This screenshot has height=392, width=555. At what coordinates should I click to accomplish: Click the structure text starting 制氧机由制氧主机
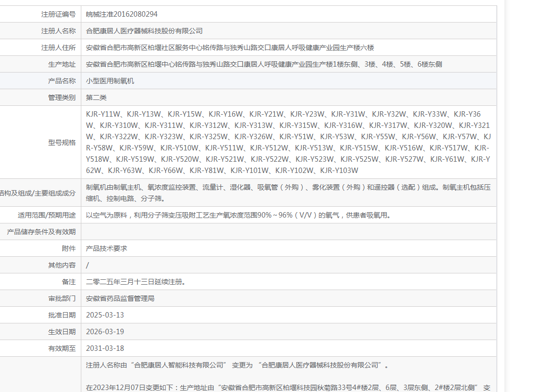288,193
